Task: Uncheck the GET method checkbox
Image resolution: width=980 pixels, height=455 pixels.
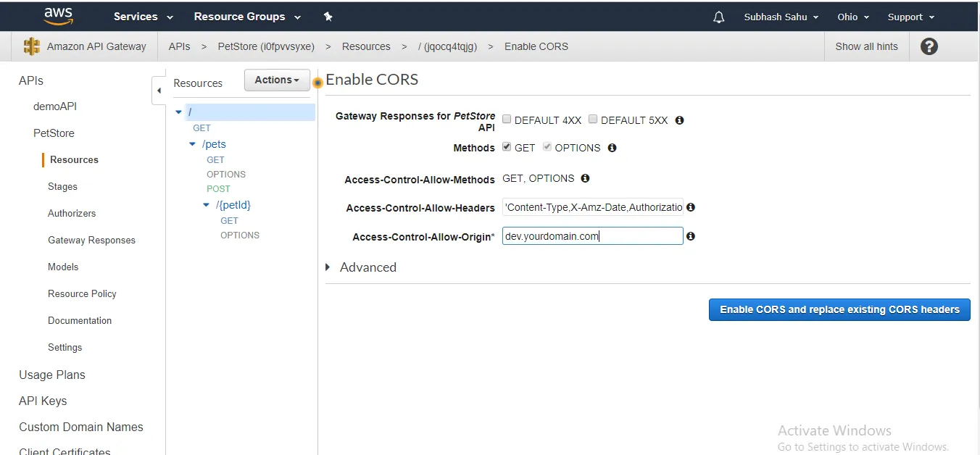Action: [507, 147]
